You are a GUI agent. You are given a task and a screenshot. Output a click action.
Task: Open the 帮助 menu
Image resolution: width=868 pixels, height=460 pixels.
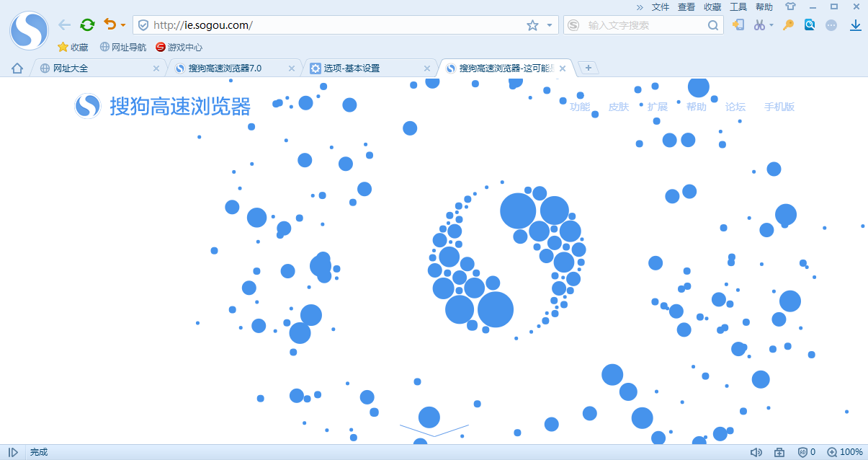tap(764, 7)
